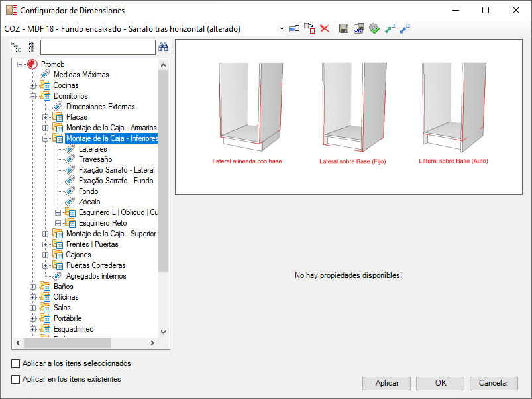The image size is (532, 399).
Task: Click the tree vertical scrollbar down arrow
Action: click(163, 332)
